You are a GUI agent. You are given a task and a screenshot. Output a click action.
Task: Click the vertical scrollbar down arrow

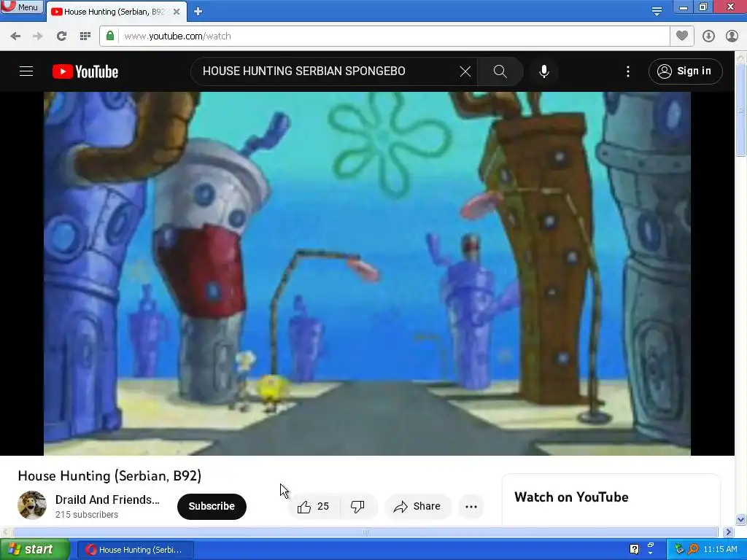(x=741, y=519)
